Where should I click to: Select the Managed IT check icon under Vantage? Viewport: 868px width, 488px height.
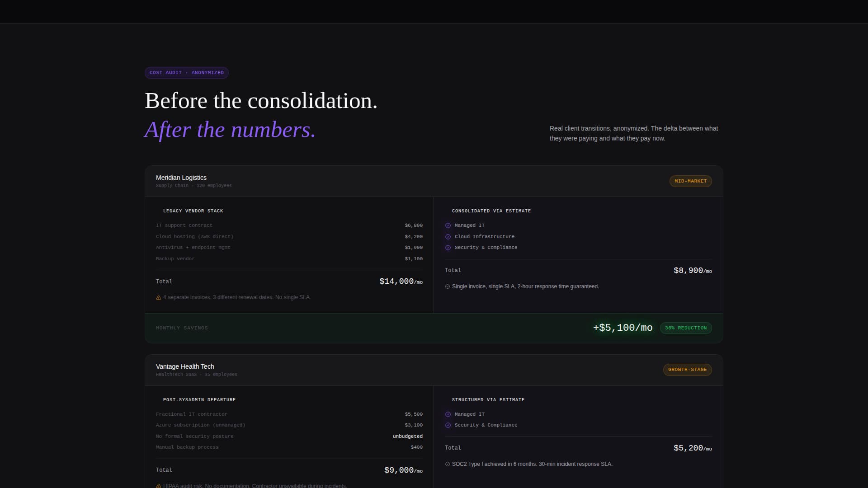click(448, 414)
